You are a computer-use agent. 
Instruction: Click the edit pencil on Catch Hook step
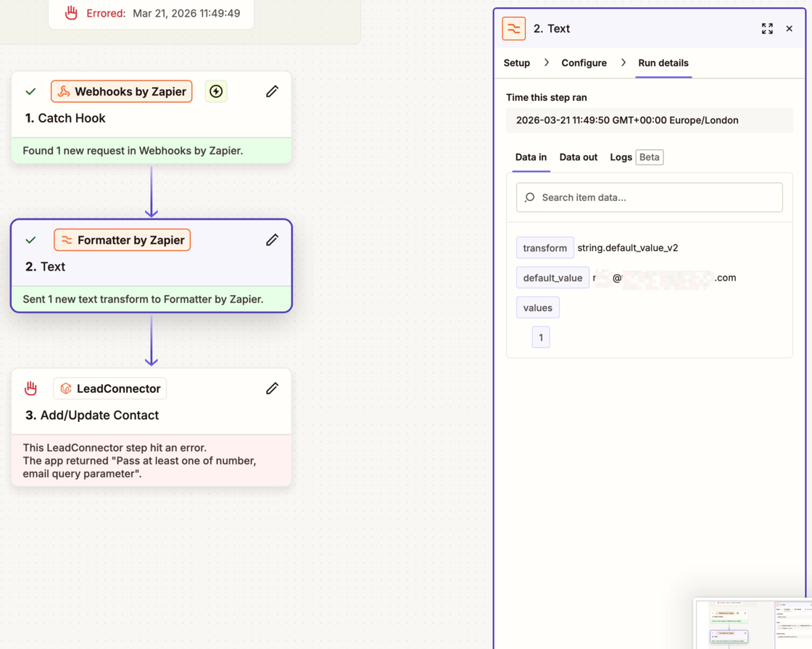point(272,91)
